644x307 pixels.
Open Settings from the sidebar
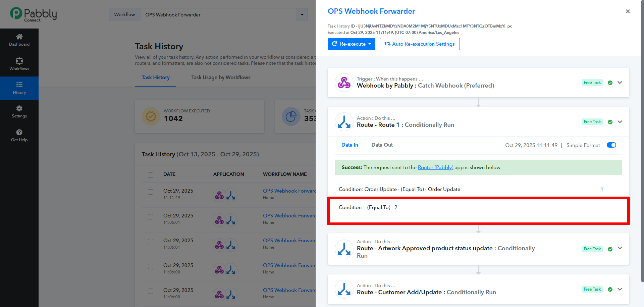[19, 112]
